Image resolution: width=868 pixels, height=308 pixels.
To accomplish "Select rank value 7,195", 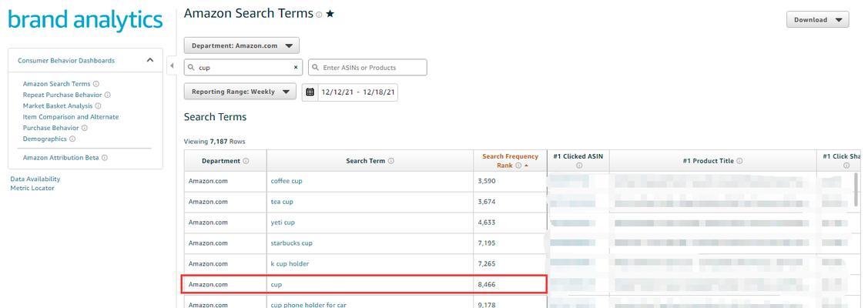I will point(487,243).
